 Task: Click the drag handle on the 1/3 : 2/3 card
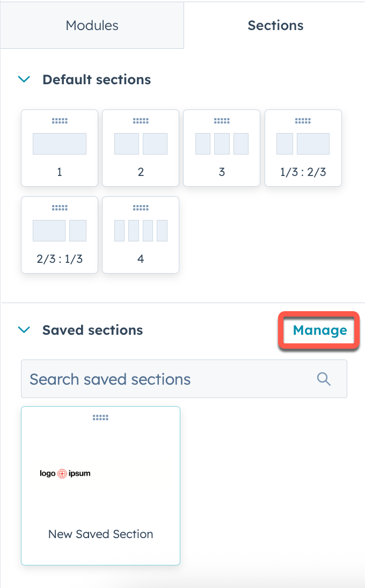[x=303, y=121]
